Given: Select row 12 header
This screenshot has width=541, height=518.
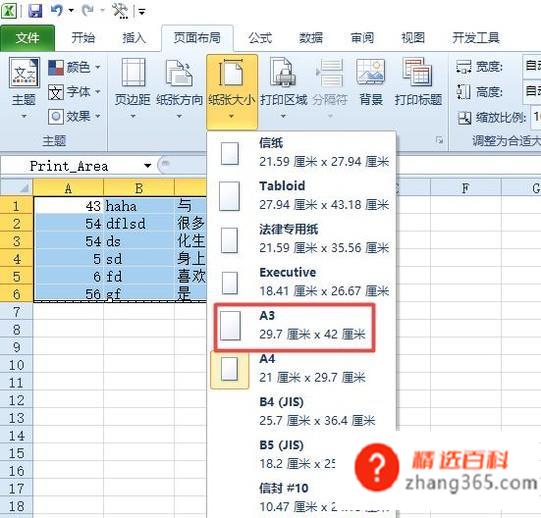Looking at the screenshot, I should [17, 400].
